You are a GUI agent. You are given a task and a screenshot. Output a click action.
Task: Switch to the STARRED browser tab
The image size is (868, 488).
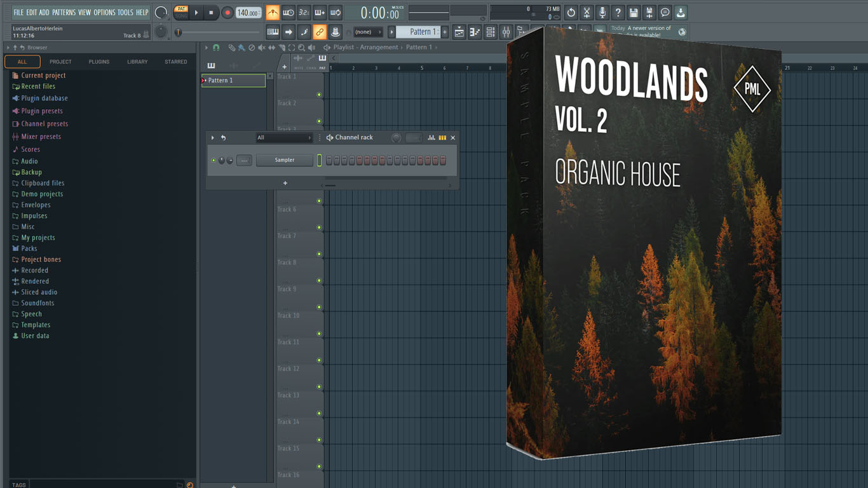175,62
